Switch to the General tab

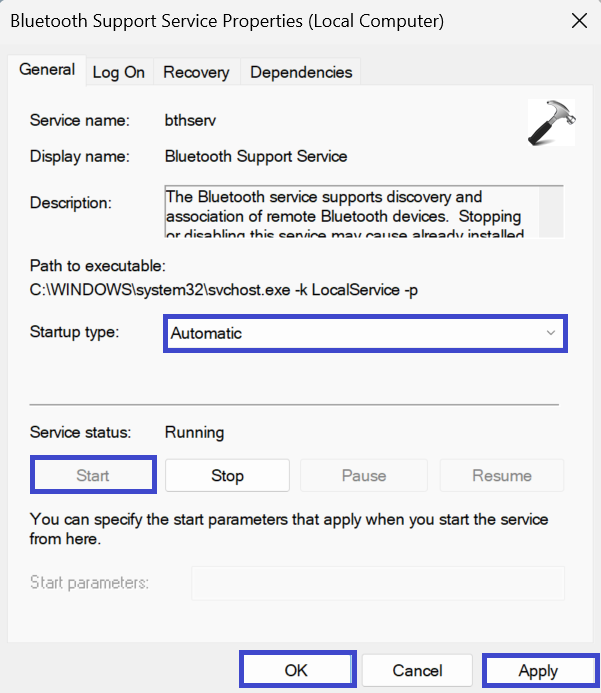click(47, 70)
